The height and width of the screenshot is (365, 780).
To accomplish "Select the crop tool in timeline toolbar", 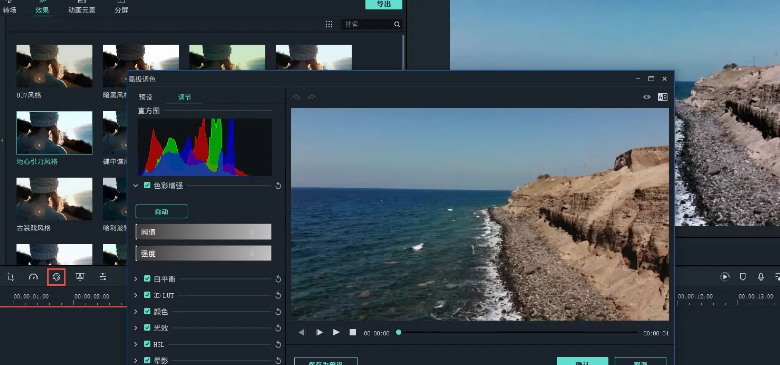I will click(10, 277).
